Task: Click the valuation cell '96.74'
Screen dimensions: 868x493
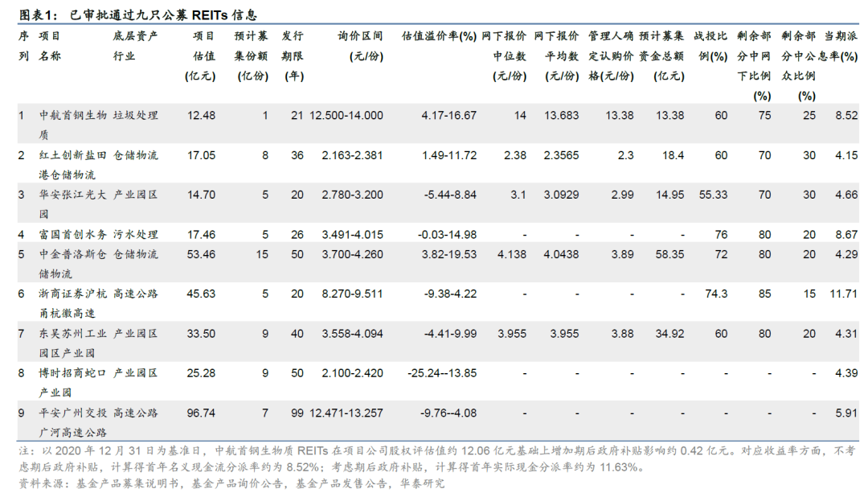Action: 202,413
